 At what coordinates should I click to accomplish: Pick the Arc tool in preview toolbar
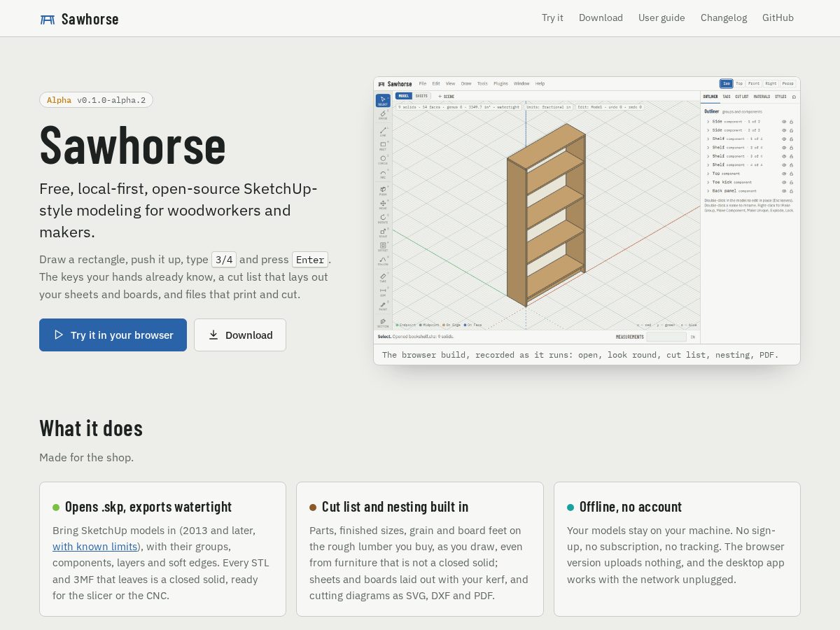(383, 175)
